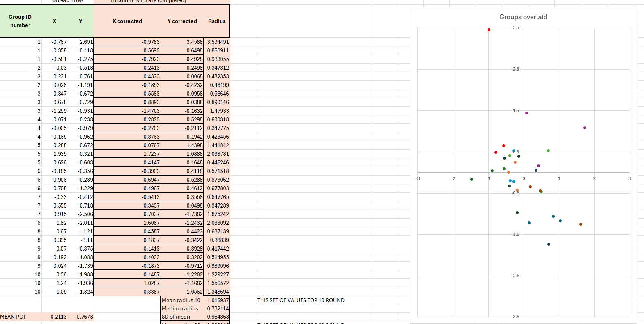The image size is (644, 324).
Task: Select the X value cell 1.935
Action: 55,154
